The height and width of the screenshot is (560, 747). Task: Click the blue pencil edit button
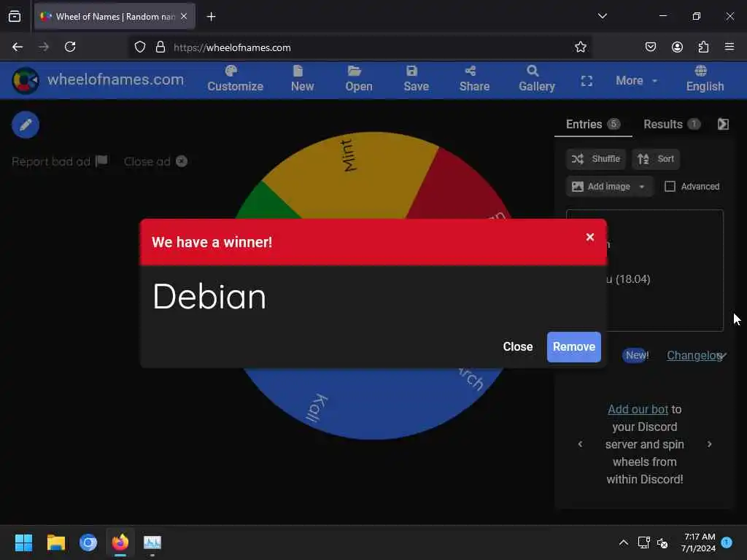click(26, 125)
